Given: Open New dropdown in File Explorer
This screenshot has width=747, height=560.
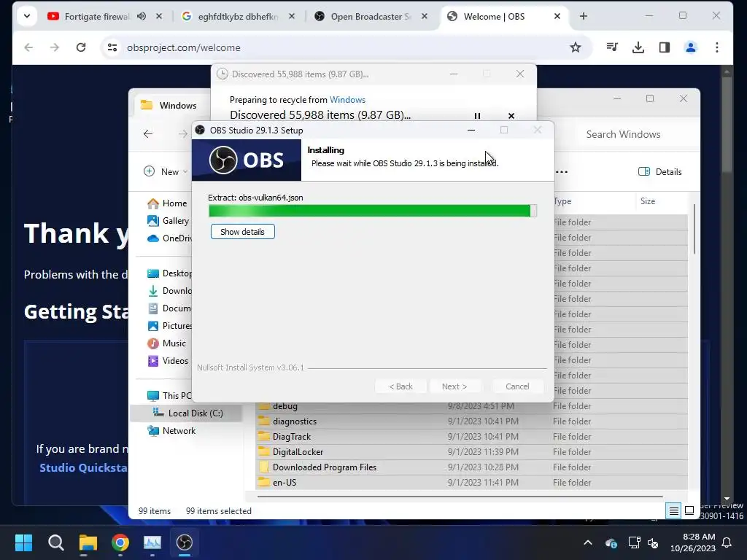Looking at the screenshot, I should [166, 171].
